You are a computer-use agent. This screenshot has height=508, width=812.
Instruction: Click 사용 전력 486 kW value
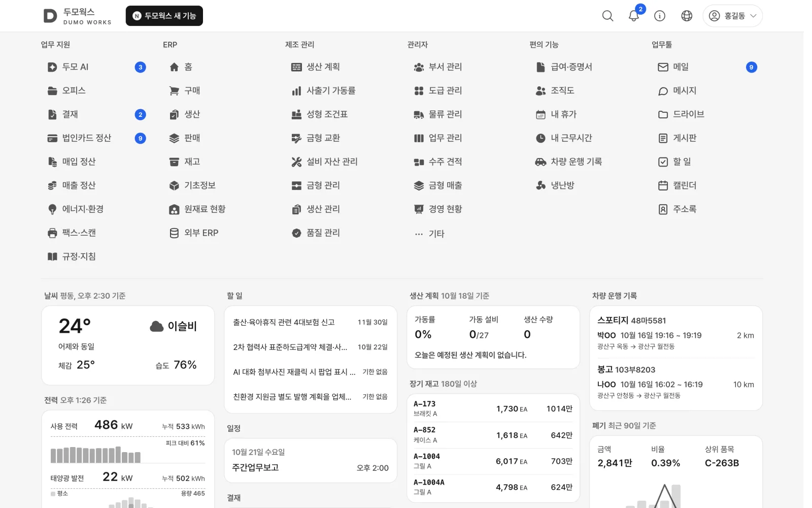[113, 425]
